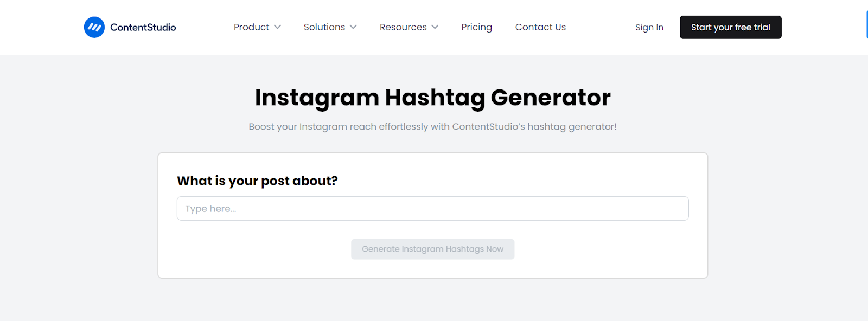Screen dimensions: 868x321
Task: Start your free trial button
Action: click(x=731, y=27)
